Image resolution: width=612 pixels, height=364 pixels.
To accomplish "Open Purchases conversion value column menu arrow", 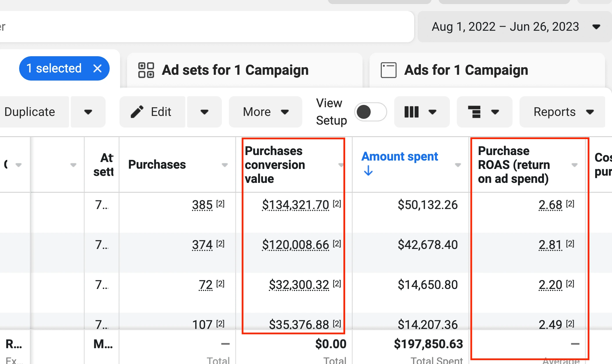I will click(x=341, y=165).
